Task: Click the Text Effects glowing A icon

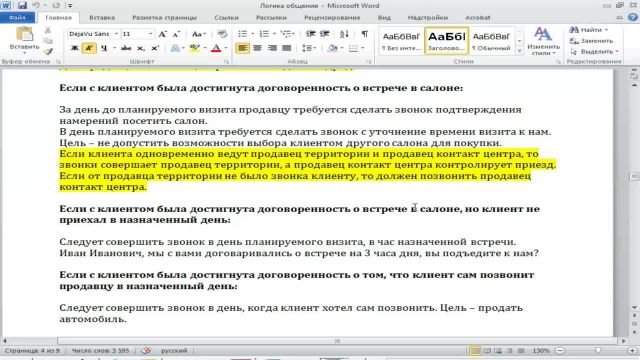Action: coord(175,48)
